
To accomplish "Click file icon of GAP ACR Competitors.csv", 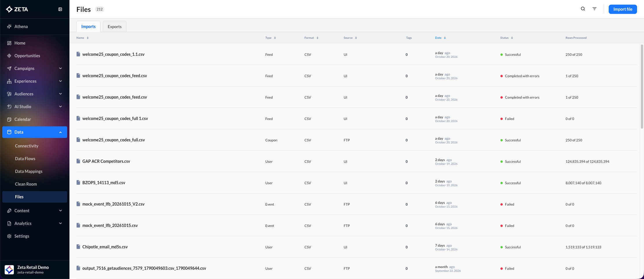I will pos(78,161).
